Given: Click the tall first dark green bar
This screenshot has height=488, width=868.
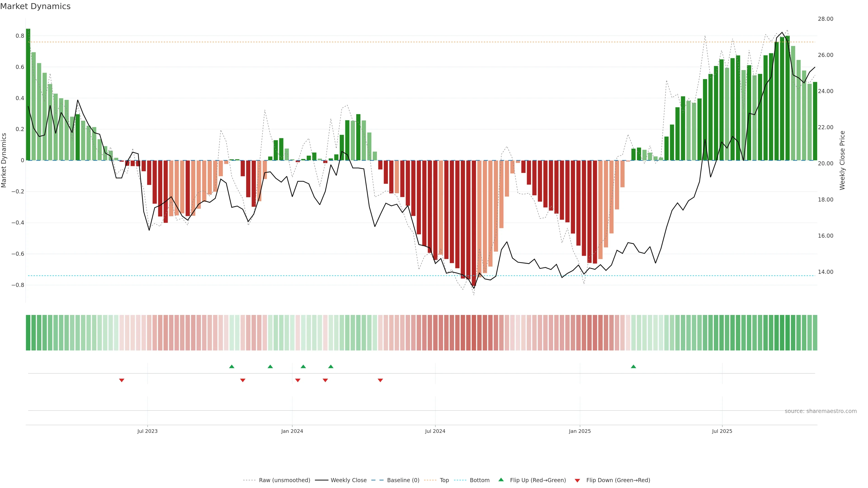Looking at the screenshot, I should click(28, 94).
